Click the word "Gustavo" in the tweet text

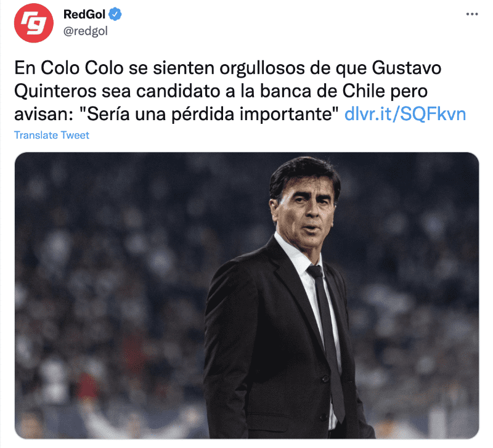(407, 68)
